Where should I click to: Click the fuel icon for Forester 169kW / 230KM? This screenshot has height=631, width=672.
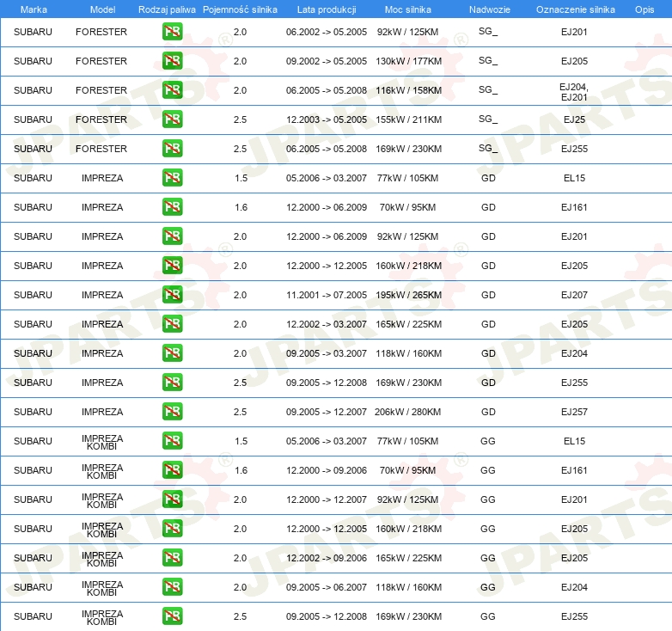coord(172,149)
